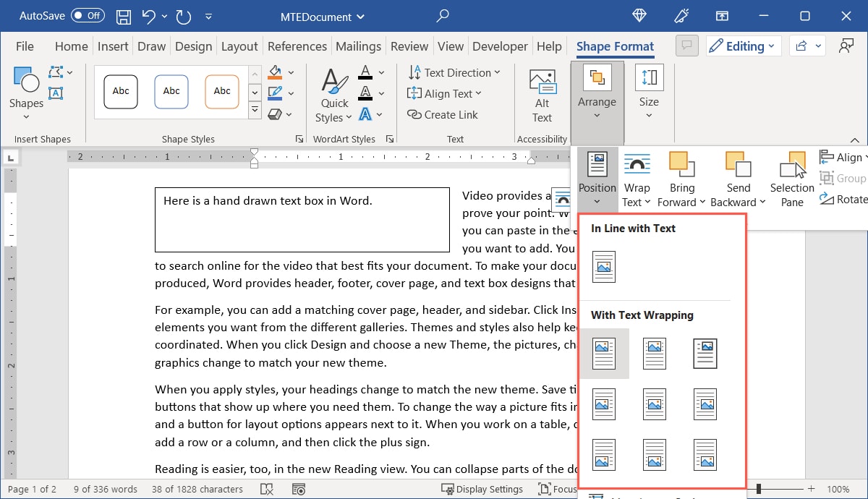The image size is (868, 499).
Task: Select the Shape Fill icon
Action: point(276,72)
